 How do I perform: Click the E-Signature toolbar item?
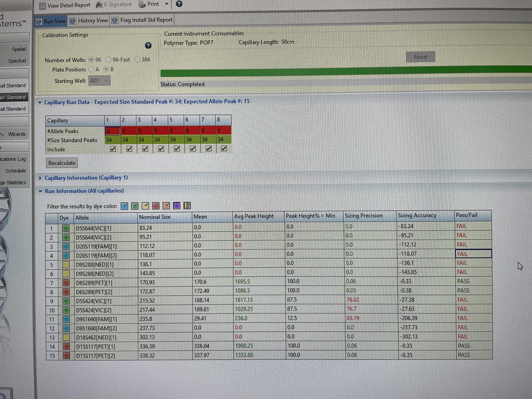point(114,5)
